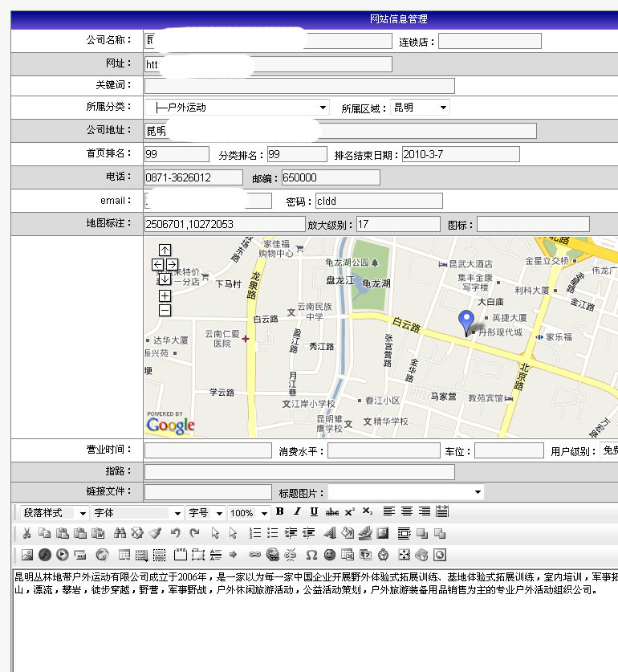
Task: Insert an image using the picture icon
Action: (27, 555)
